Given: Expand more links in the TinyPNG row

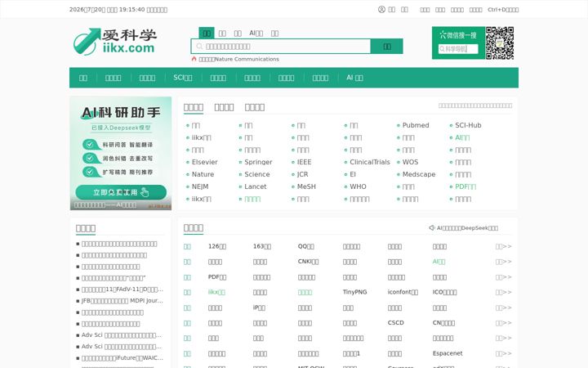Looking at the screenshot, I should (503, 292).
